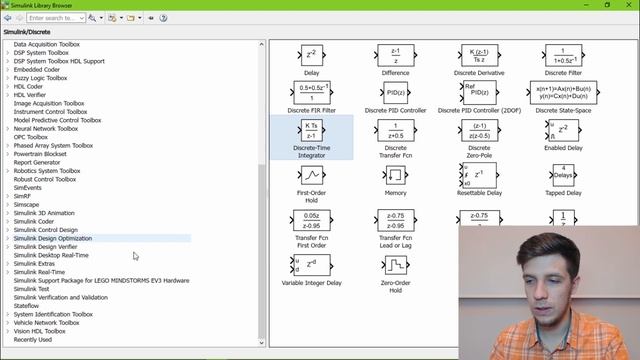Select Instrument Control Toolbox in tree
640x360 pixels.
pyautogui.click(x=50, y=112)
